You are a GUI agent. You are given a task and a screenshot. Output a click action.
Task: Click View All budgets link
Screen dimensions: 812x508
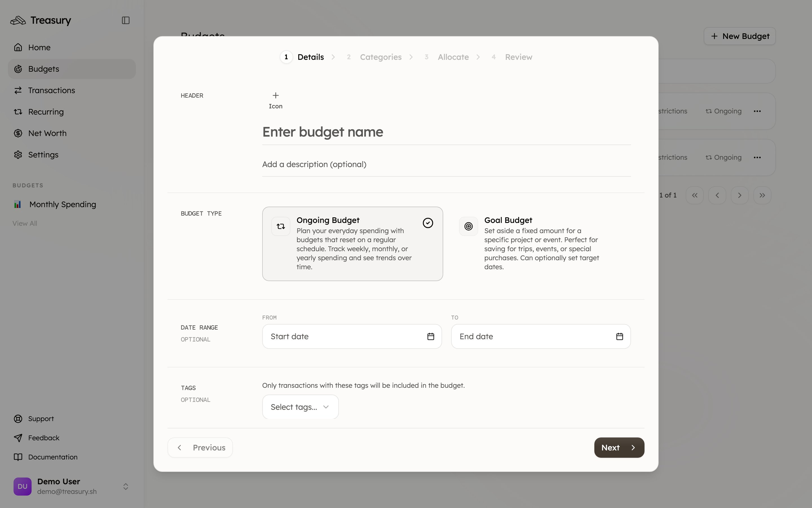coord(25,224)
